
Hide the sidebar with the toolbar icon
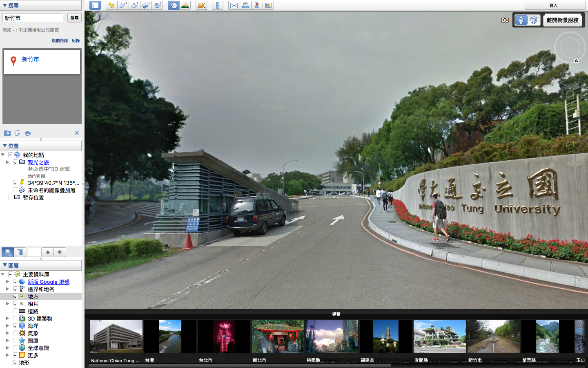point(95,5)
